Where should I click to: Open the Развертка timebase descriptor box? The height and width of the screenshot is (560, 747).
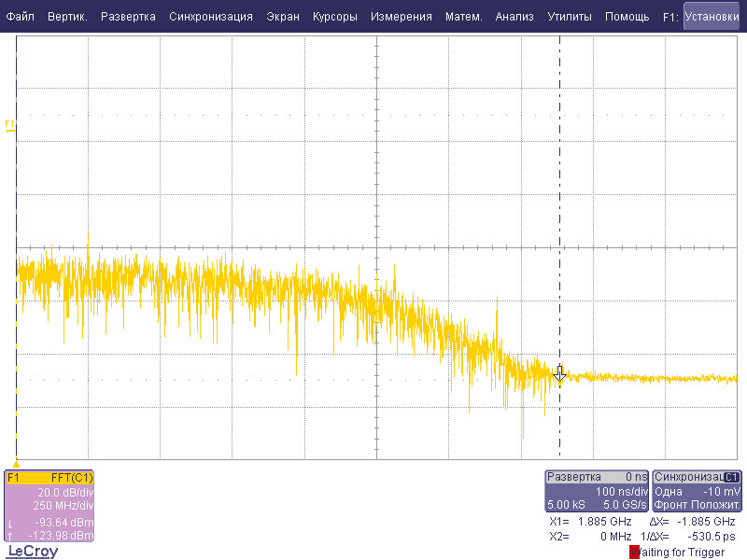pyautogui.click(x=597, y=490)
